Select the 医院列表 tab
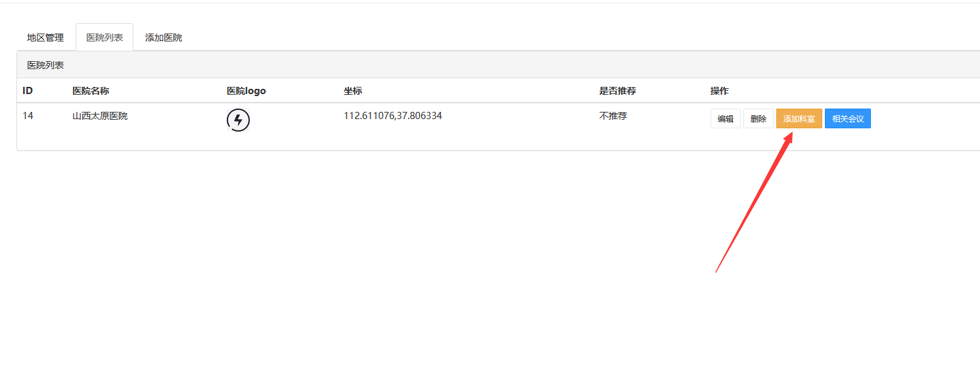 point(105,38)
